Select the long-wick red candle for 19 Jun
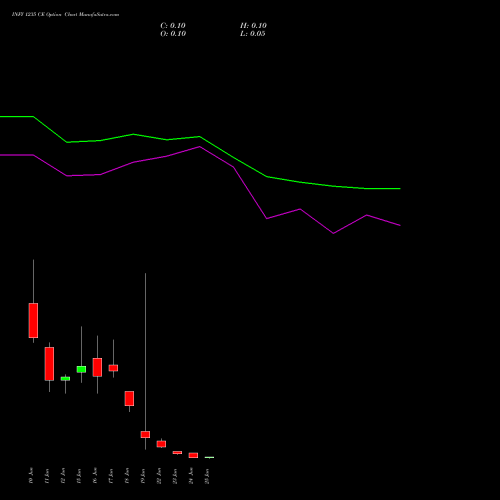500x500 pixels. coord(145,434)
